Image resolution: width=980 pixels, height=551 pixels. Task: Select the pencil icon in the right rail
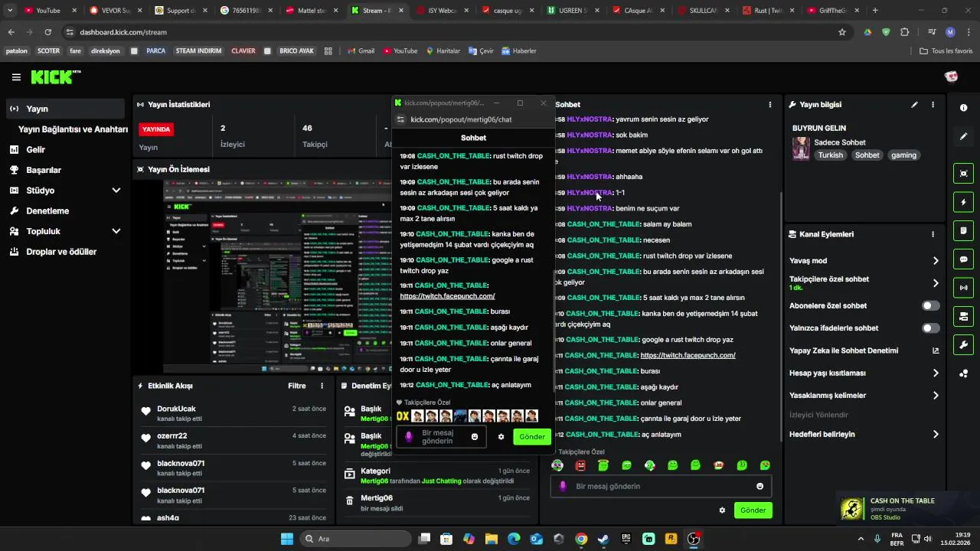pos(963,136)
